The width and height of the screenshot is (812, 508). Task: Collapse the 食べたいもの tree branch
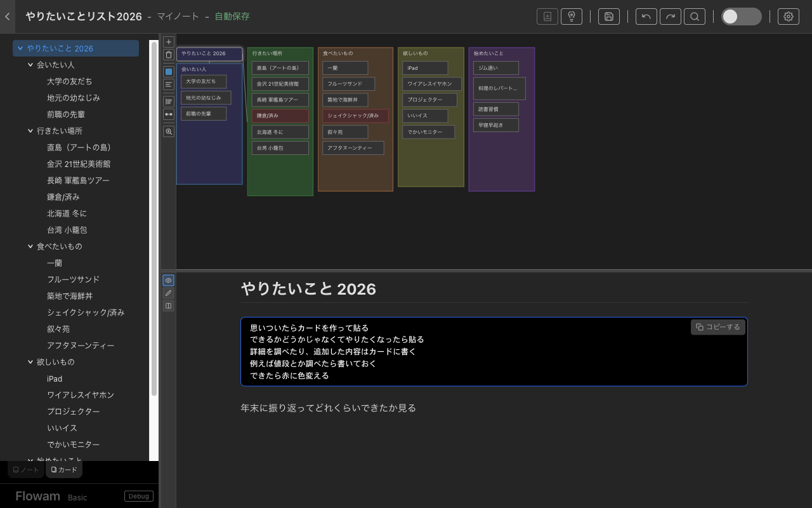30,246
